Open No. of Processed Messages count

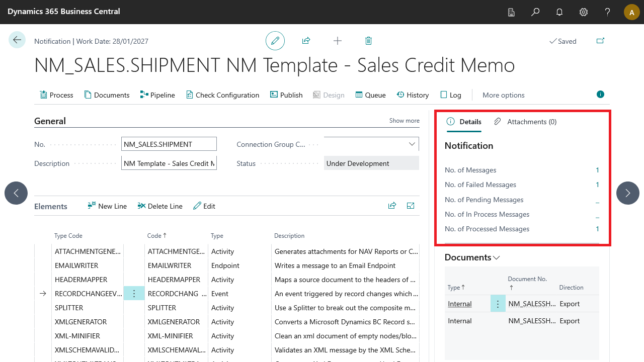click(x=598, y=229)
